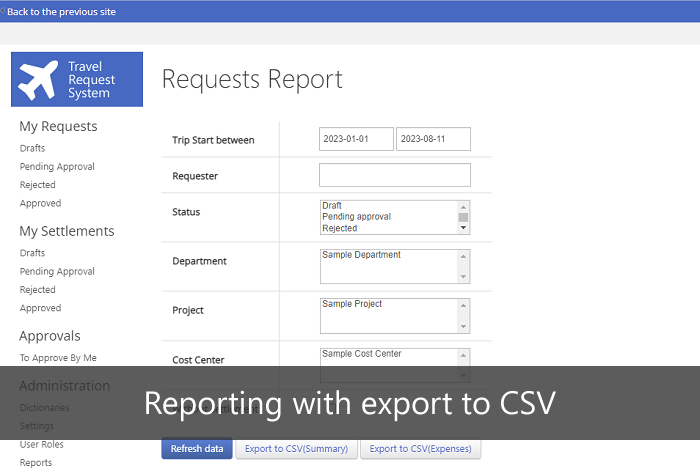Open Pending Approval under My Settlements
Screen dimensions: 700x476
tap(57, 271)
